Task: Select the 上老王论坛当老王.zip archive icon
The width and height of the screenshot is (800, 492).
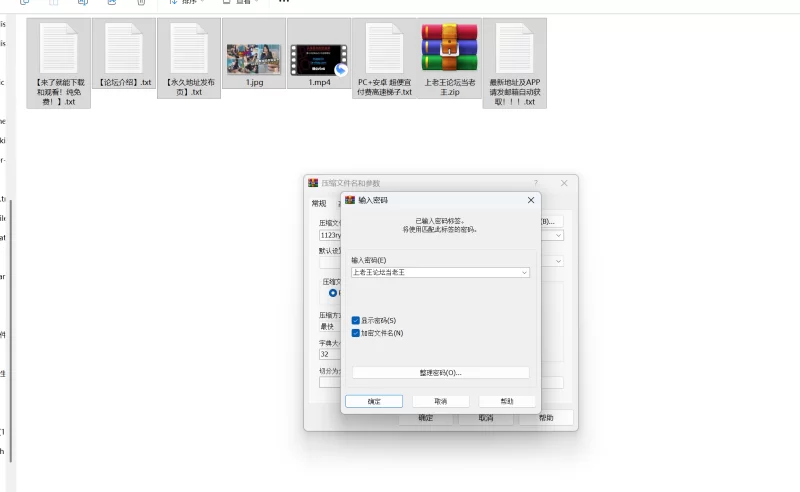Action: point(449,47)
